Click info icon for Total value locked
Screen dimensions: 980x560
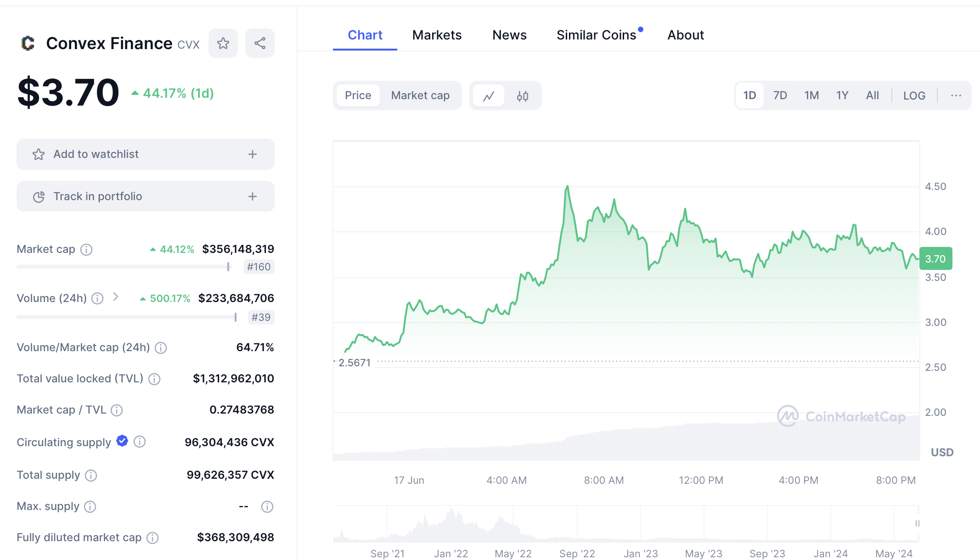point(154,379)
